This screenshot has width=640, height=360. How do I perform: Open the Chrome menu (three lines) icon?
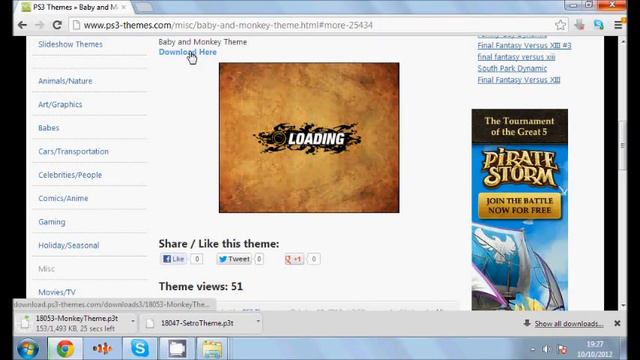618,25
